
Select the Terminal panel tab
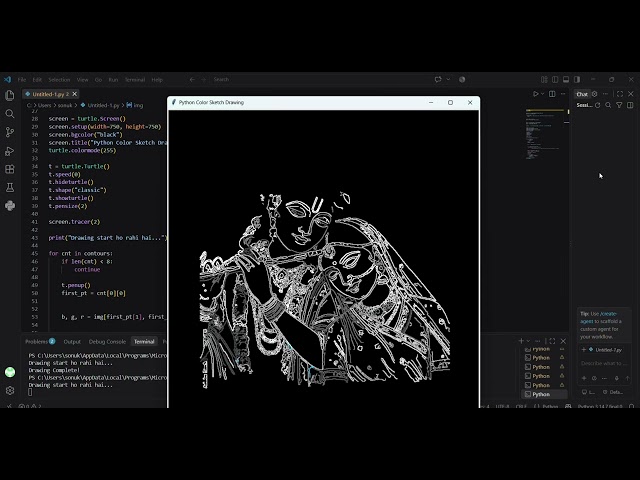[x=144, y=341]
